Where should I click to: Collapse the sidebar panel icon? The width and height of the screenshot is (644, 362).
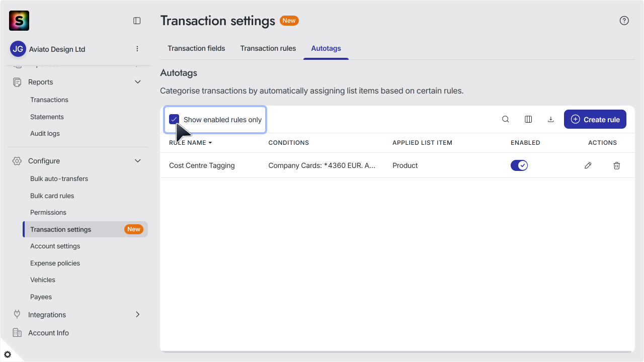click(137, 21)
